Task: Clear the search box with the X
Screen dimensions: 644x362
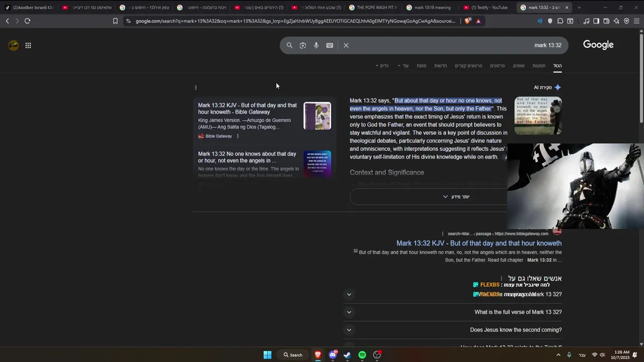Action: (346, 45)
